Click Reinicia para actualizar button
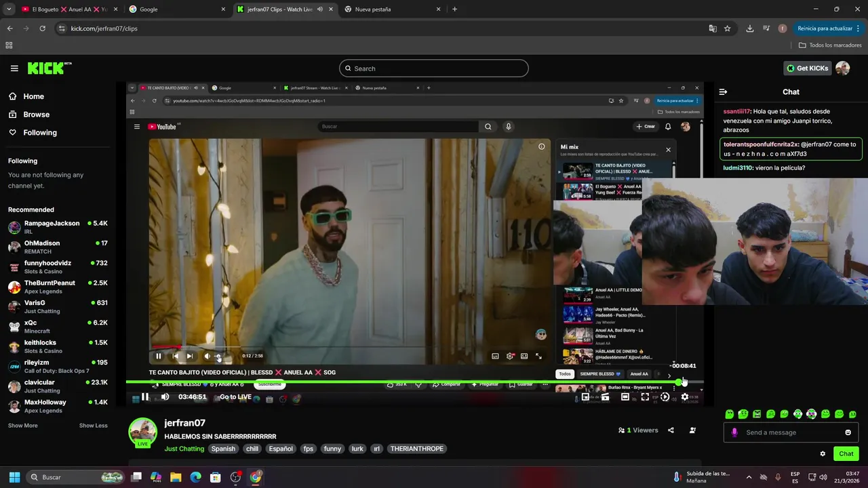The image size is (868, 488). pos(825,28)
